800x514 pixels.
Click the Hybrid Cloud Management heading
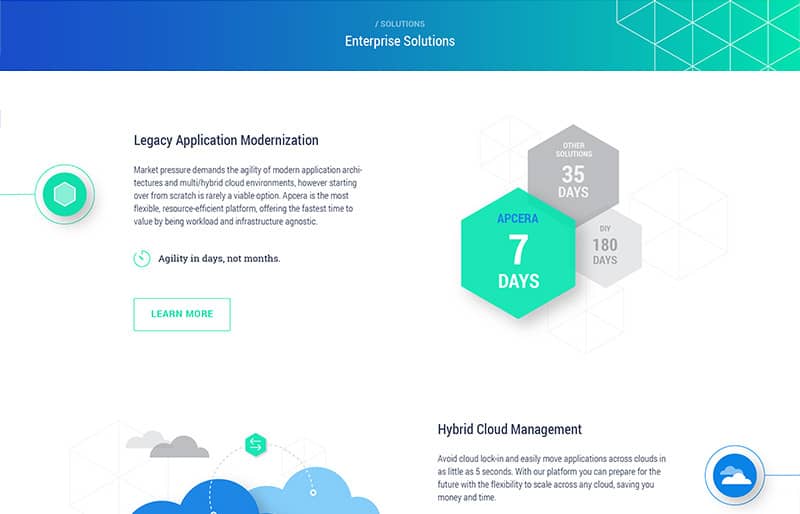tap(510, 429)
